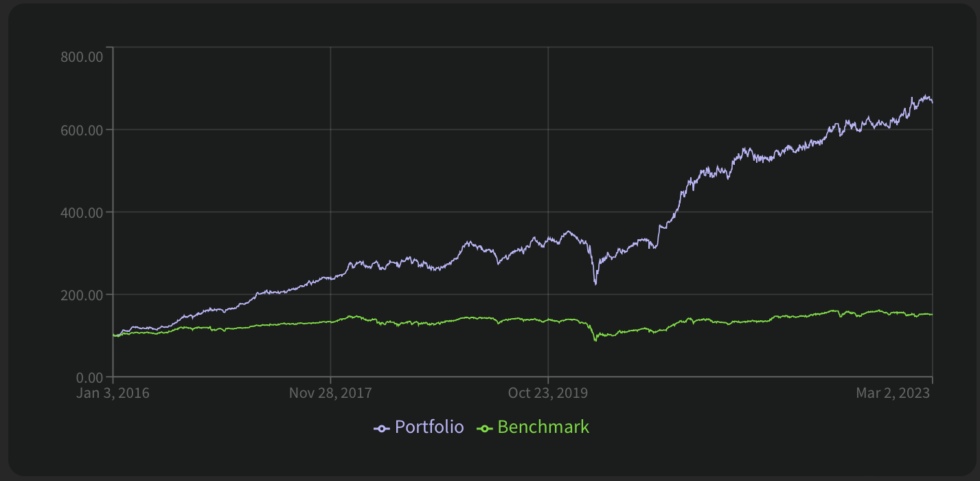The image size is (980, 481).
Task: Click the 400.00 y-axis label
Action: pos(82,212)
